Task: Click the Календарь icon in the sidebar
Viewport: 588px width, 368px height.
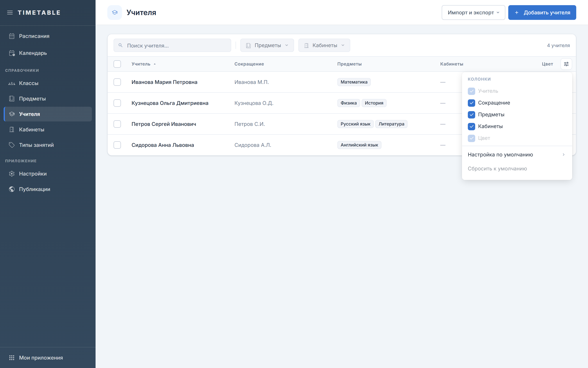Action: 12,53
